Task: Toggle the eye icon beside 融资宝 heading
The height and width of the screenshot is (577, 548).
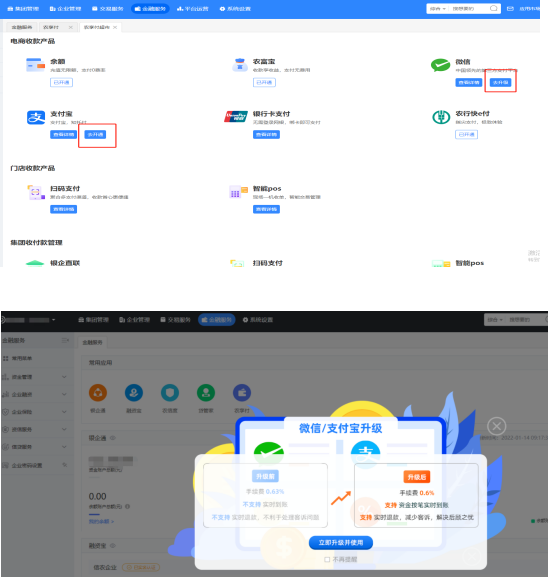Action: [x=113, y=546]
